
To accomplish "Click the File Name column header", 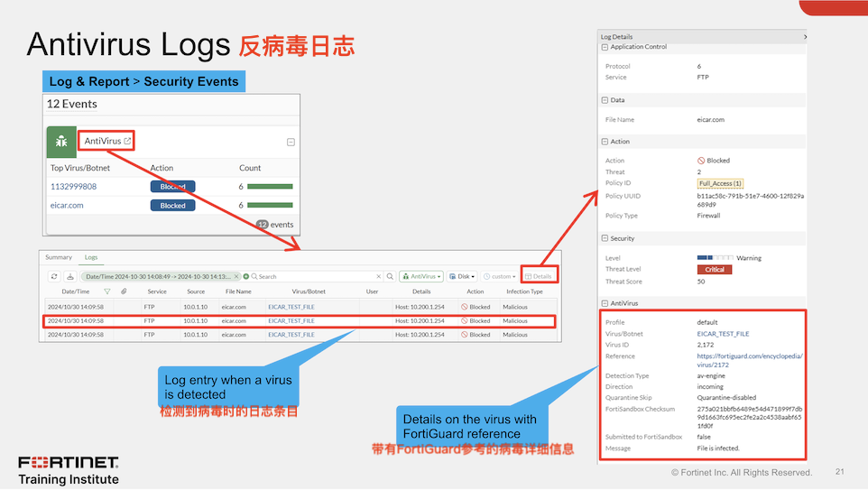I will [238, 291].
